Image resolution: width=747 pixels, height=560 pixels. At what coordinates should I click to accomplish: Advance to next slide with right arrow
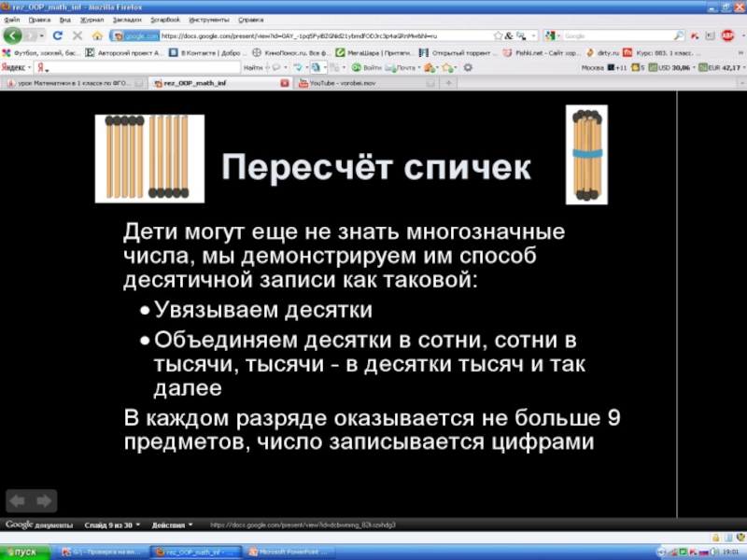[44, 501]
